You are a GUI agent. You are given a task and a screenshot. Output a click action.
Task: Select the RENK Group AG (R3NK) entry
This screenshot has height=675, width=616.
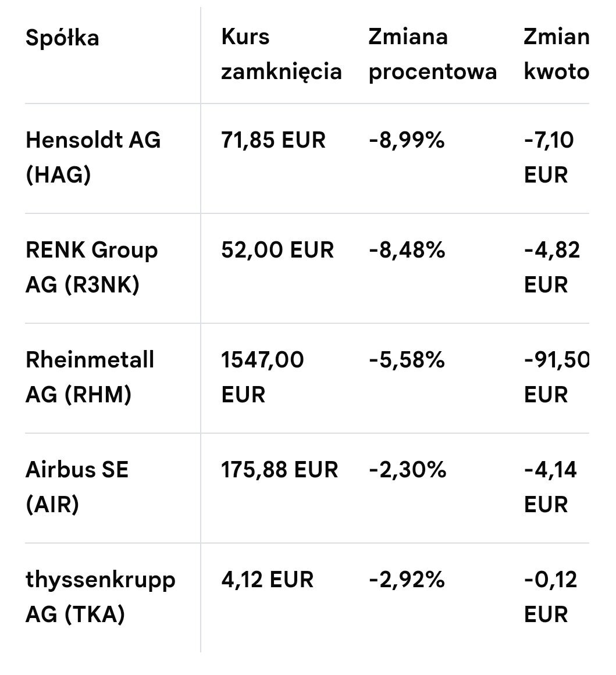[x=91, y=267]
